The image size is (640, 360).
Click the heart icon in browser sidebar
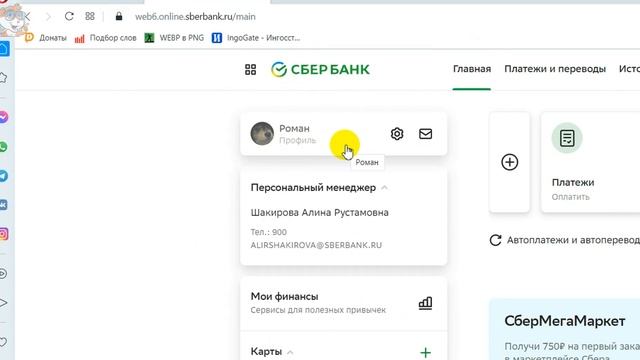(3, 342)
